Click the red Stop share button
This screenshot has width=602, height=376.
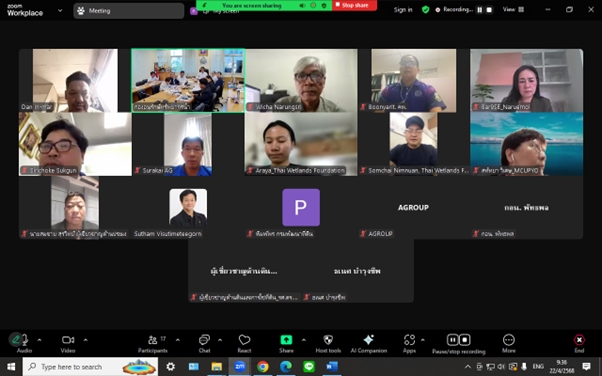355,5
